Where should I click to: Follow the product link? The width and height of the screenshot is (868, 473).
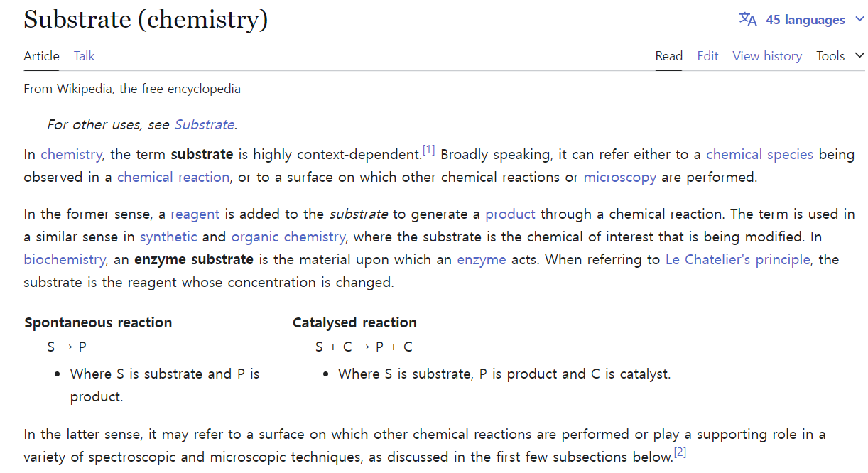point(510,214)
